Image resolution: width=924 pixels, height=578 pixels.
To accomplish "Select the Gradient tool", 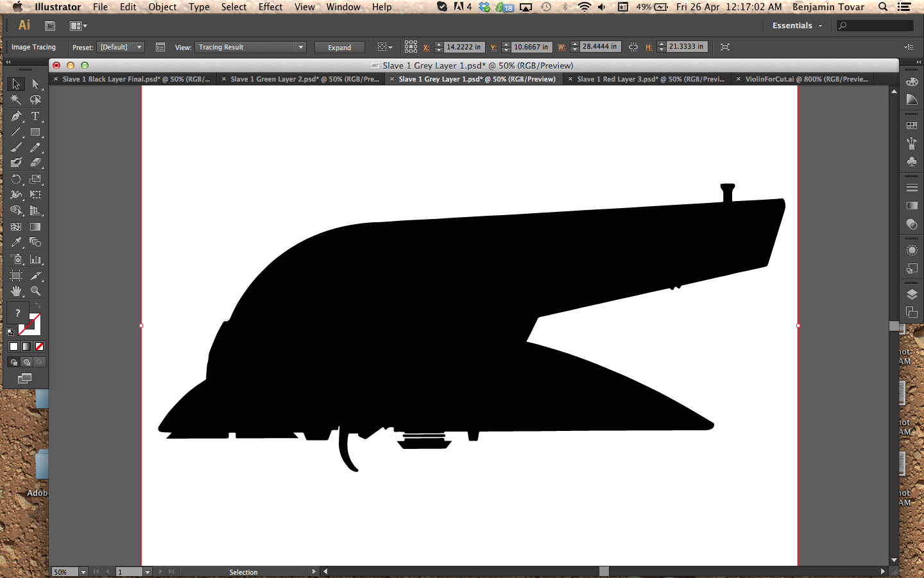I will tap(35, 227).
